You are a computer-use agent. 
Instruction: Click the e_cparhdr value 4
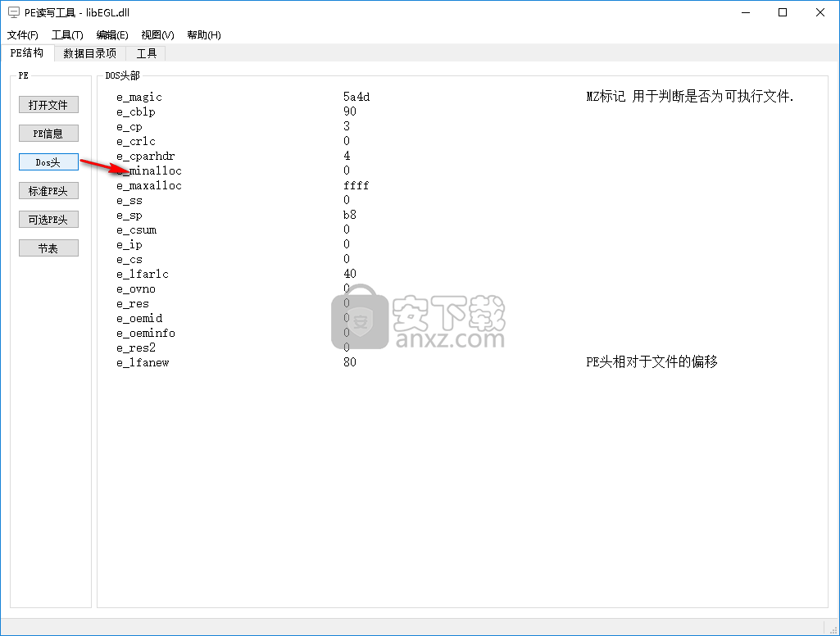click(x=347, y=156)
